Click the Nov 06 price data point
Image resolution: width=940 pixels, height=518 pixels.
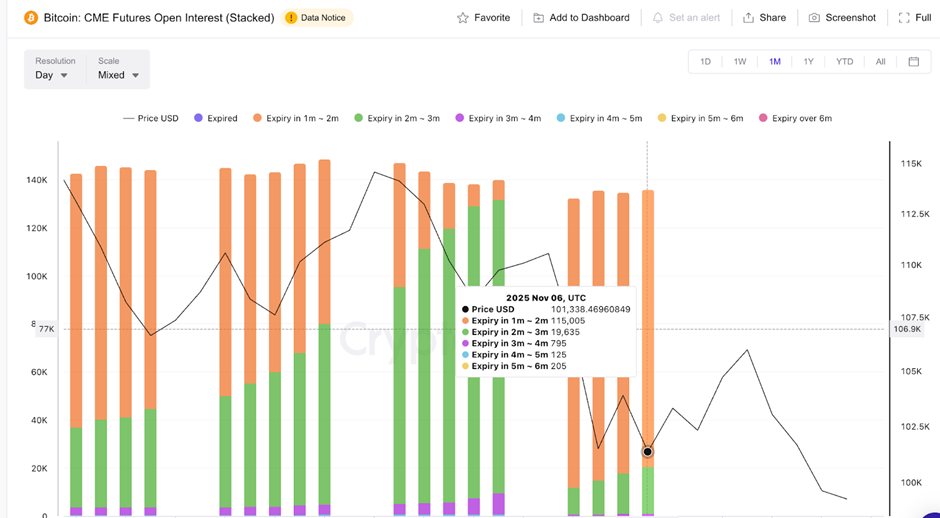(648, 452)
